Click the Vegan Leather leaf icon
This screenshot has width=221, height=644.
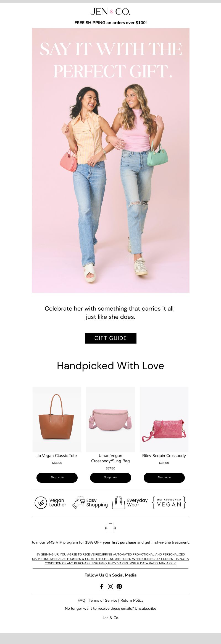41,503
